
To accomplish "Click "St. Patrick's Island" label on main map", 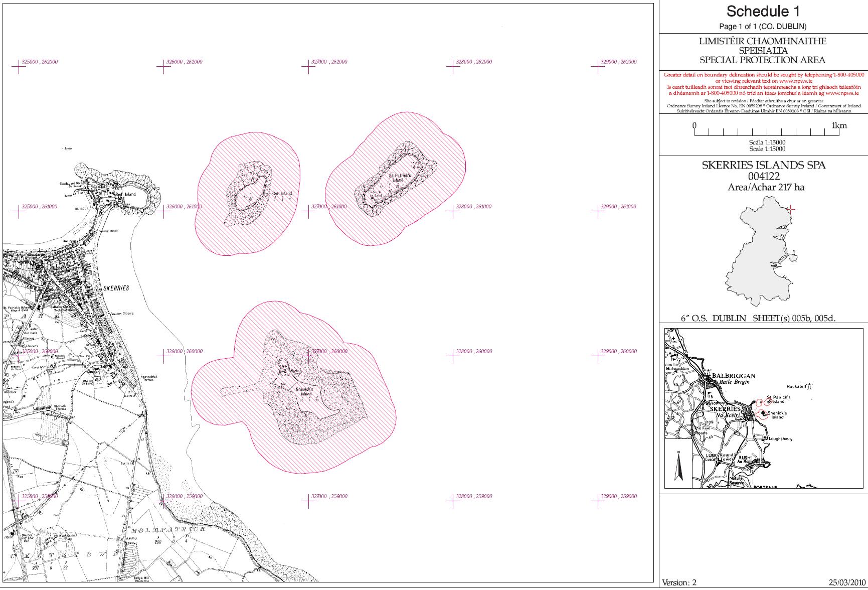I will click(400, 178).
